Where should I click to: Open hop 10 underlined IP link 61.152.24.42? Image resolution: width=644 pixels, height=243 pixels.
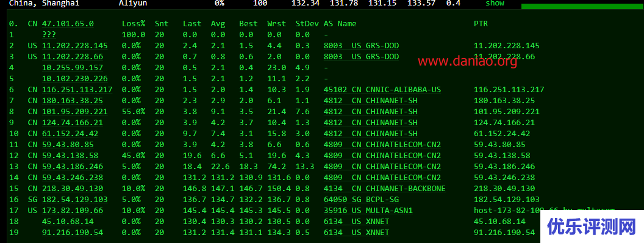click(70, 134)
